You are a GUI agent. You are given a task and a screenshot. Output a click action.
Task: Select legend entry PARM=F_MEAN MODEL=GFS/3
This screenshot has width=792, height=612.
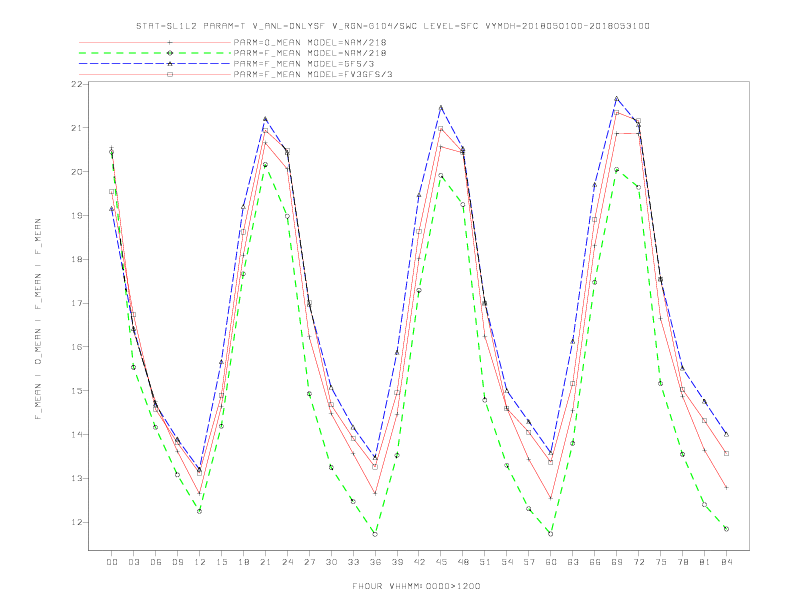tap(304, 64)
